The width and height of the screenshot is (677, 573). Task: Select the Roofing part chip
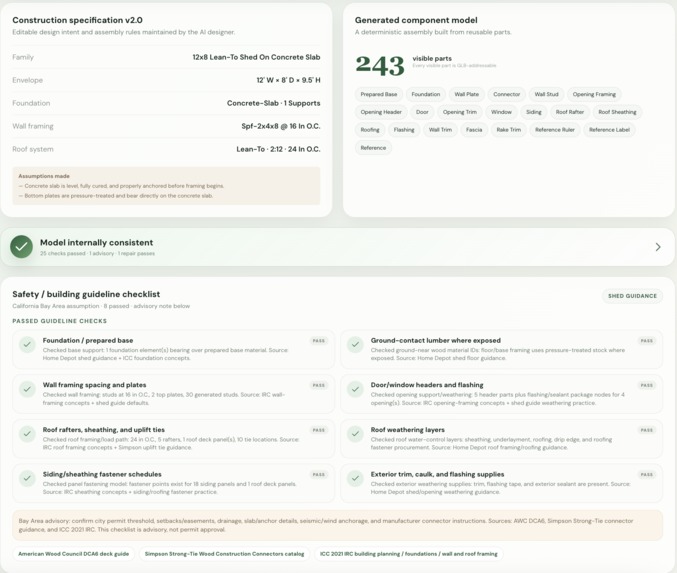click(370, 130)
